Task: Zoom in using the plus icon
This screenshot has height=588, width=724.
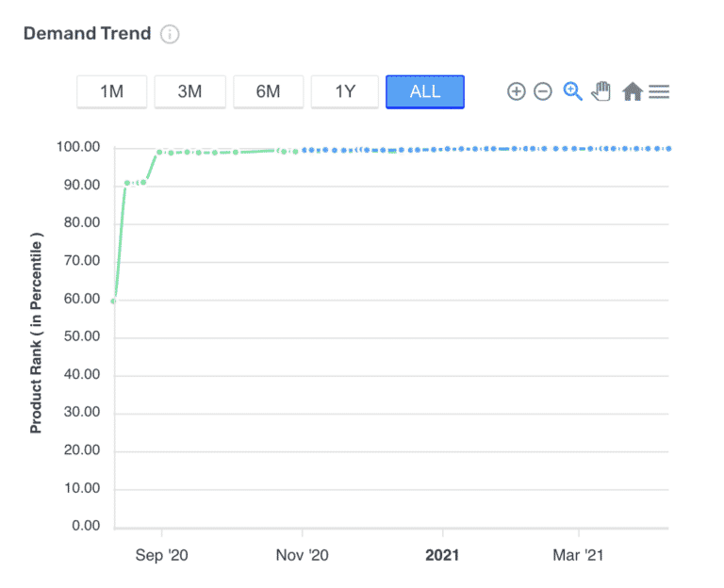Action: coord(516,91)
